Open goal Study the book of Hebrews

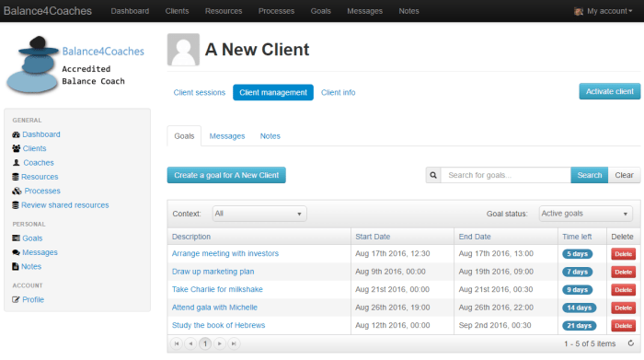(x=219, y=325)
